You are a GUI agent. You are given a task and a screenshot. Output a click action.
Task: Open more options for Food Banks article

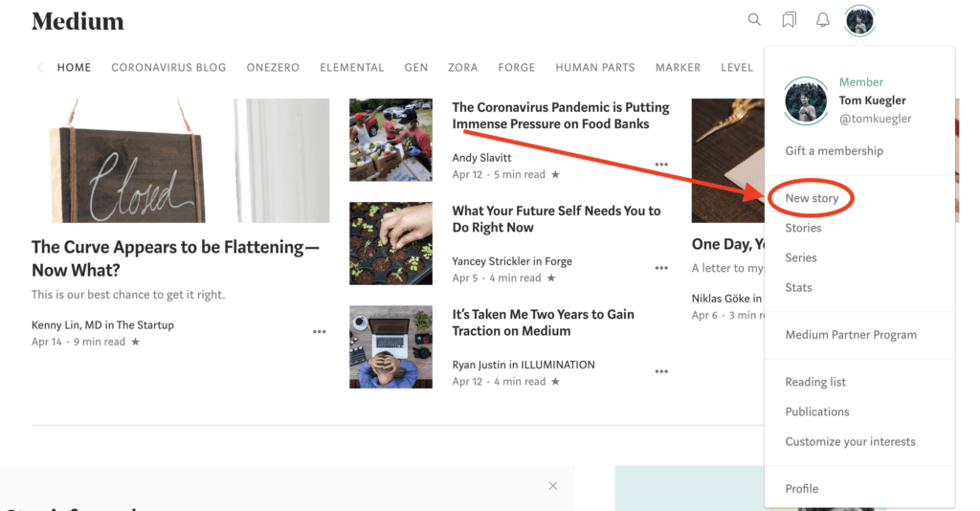(661, 165)
